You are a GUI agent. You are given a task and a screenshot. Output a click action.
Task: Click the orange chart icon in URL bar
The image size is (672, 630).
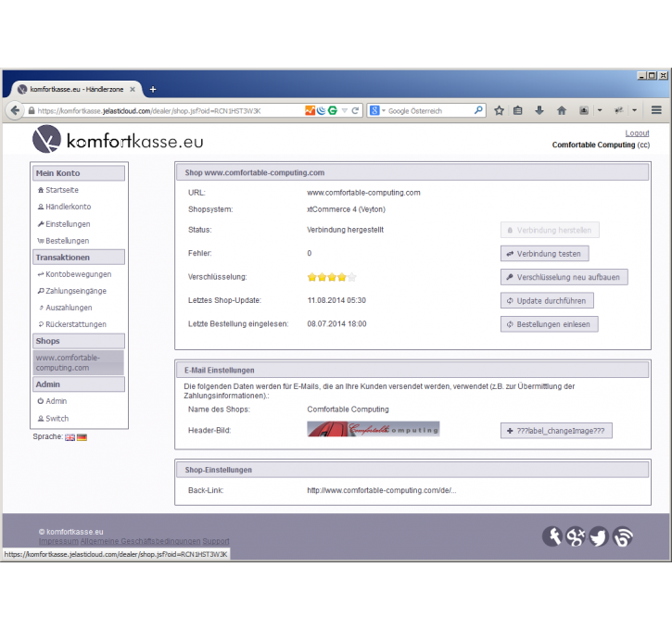(x=310, y=110)
